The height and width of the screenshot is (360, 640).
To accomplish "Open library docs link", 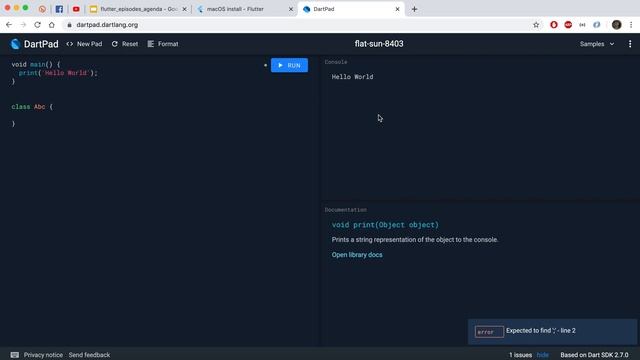I will pos(357,255).
